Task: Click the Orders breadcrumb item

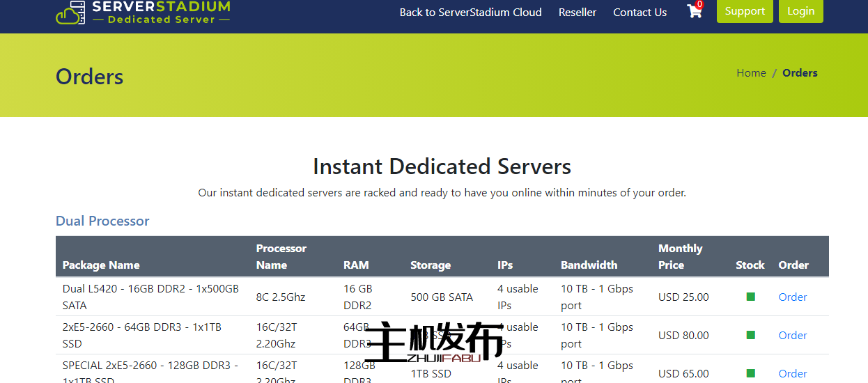Action: (799, 73)
